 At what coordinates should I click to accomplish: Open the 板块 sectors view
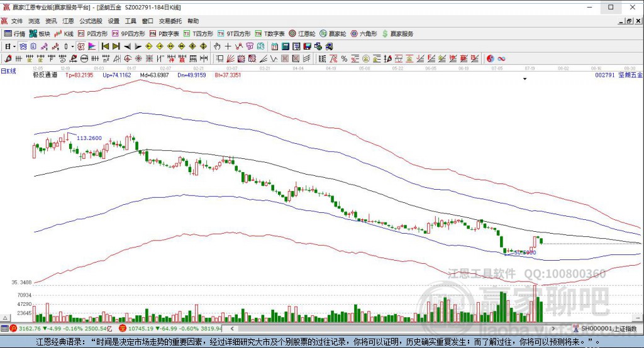click(x=40, y=34)
